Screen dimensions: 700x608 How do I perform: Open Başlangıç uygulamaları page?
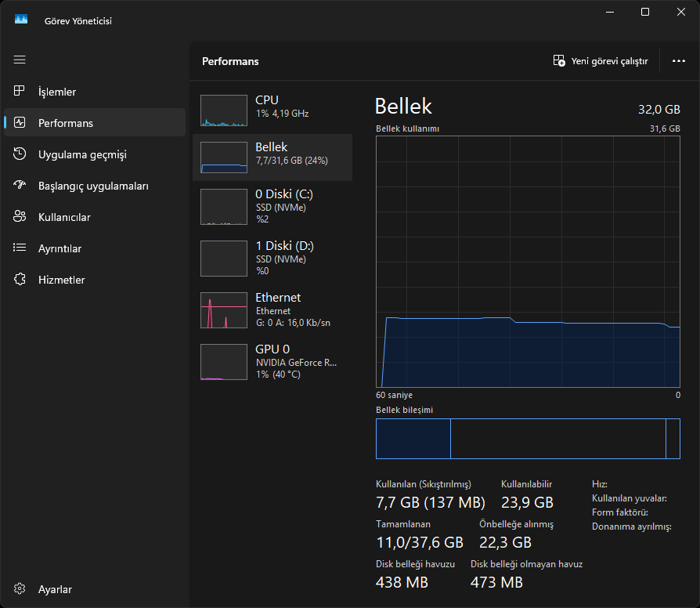[95, 186]
